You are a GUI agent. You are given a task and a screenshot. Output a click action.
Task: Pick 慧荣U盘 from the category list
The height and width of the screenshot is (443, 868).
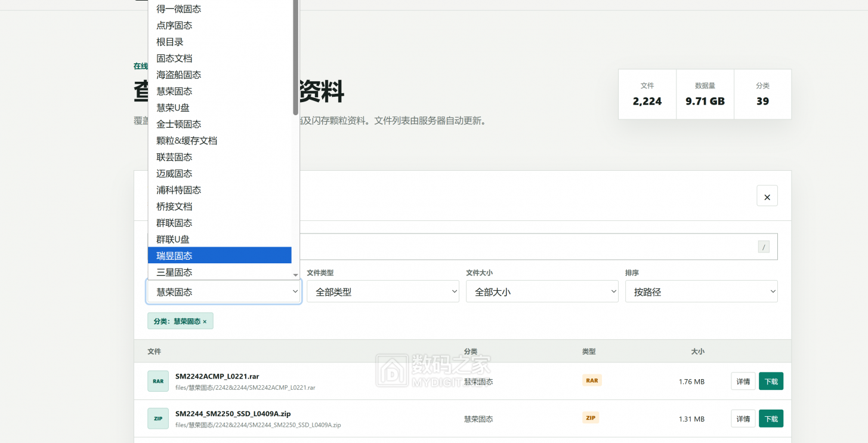pos(220,107)
